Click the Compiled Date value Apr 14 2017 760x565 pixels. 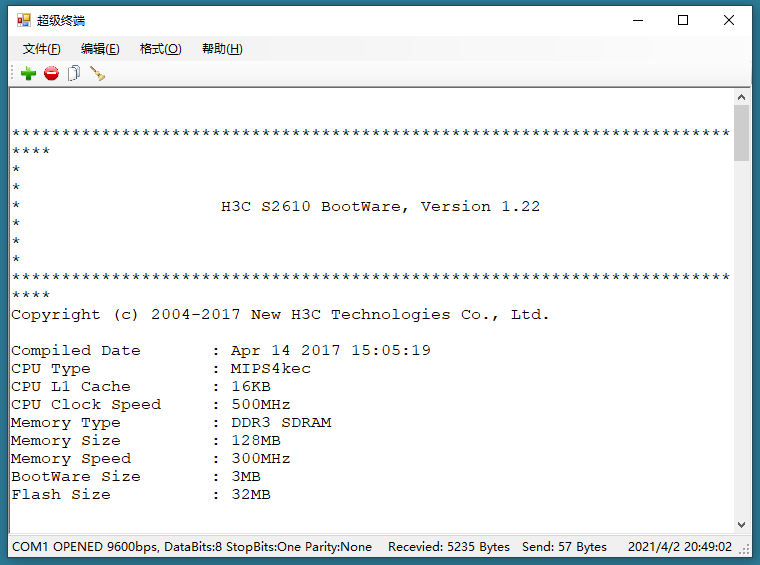point(331,350)
